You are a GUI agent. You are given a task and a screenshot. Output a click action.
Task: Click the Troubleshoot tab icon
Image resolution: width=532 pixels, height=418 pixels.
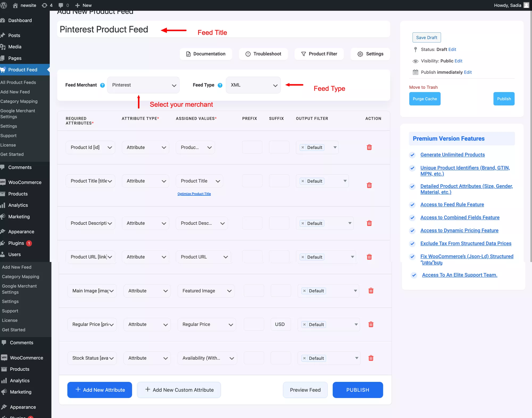pos(246,53)
